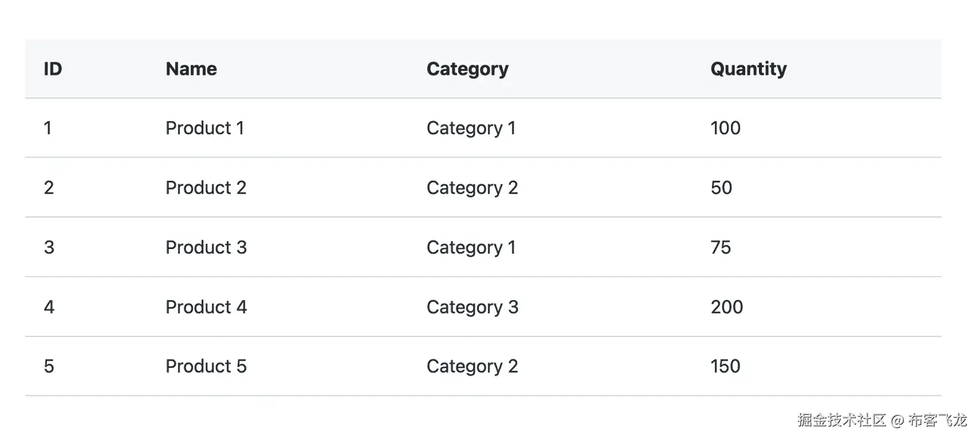Click the Quantity column header
This screenshot has height=441, width=980.
coord(748,70)
